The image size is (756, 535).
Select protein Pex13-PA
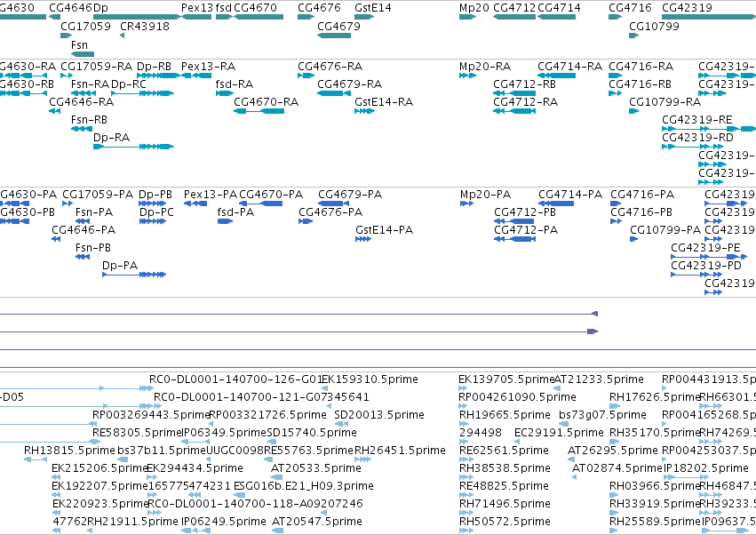[211, 195]
